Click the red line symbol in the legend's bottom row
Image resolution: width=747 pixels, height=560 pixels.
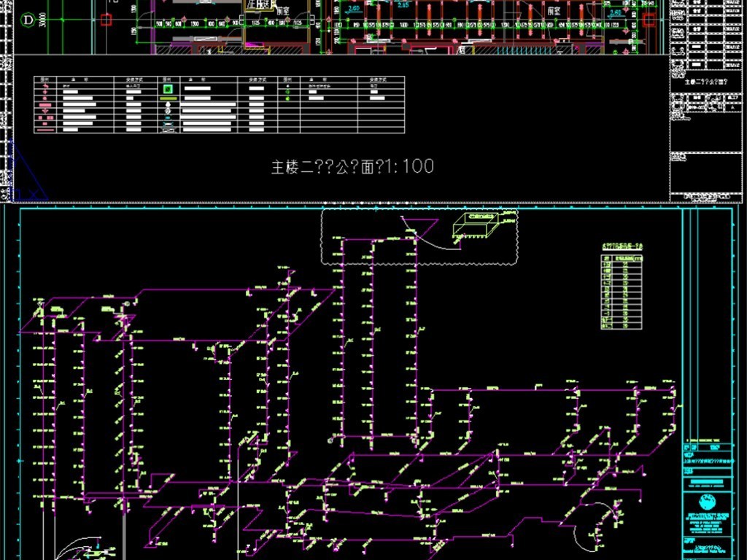pos(45,129)
